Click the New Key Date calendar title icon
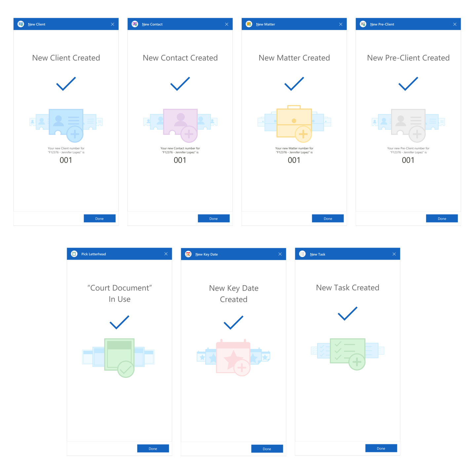 [188, 254]
